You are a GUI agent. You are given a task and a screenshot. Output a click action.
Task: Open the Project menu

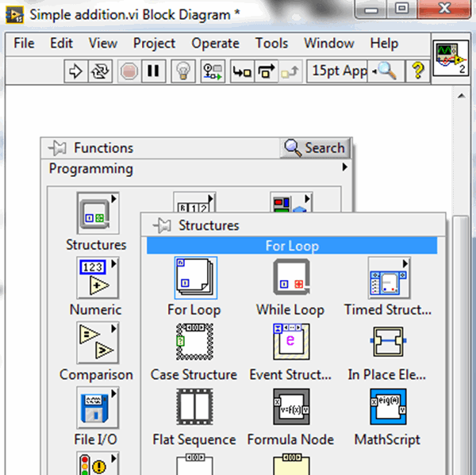click(x=154, y=44)
